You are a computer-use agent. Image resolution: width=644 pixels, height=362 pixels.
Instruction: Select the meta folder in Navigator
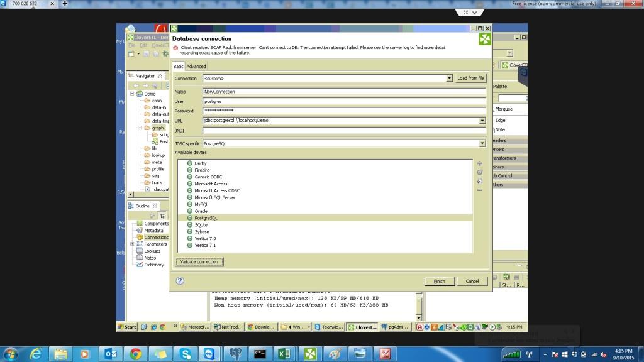tap(157, 162)
